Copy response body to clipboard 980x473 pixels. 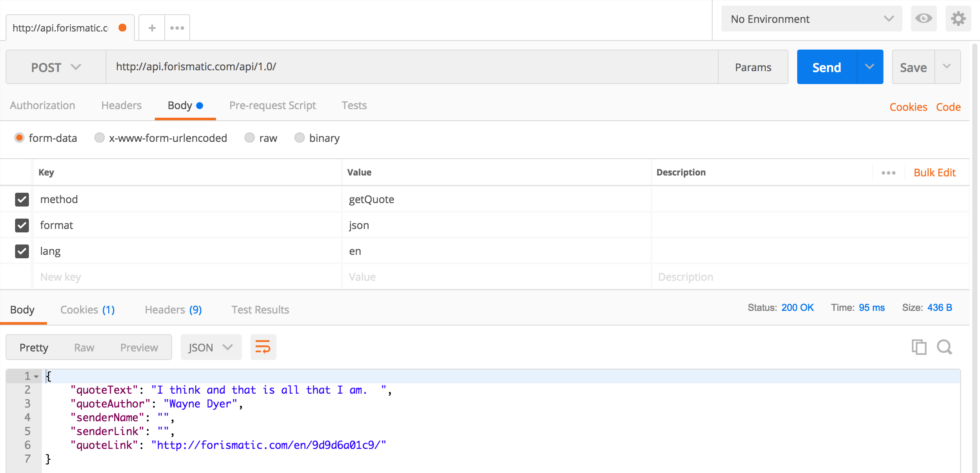(x=919, y=347)
